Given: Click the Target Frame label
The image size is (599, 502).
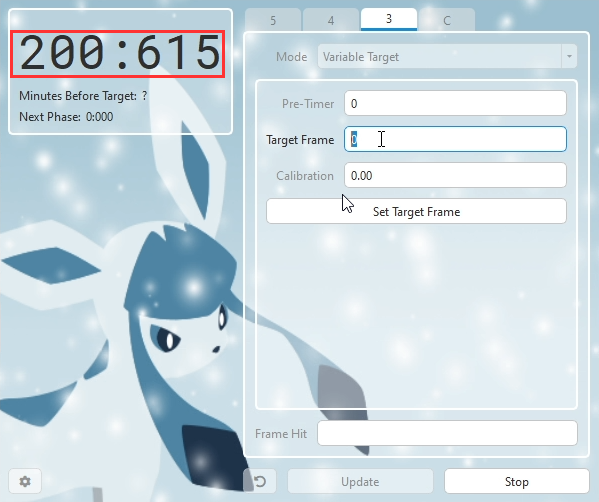Looking at the screenshot, I should [300, 140].
